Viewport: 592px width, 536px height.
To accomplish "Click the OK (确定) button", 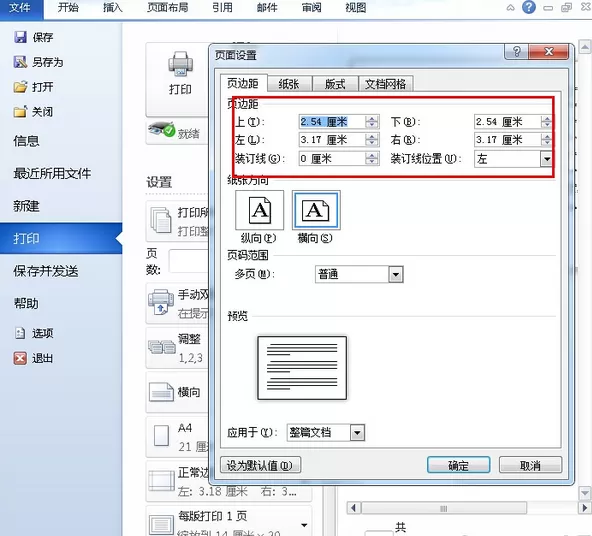I will (458, 465).
